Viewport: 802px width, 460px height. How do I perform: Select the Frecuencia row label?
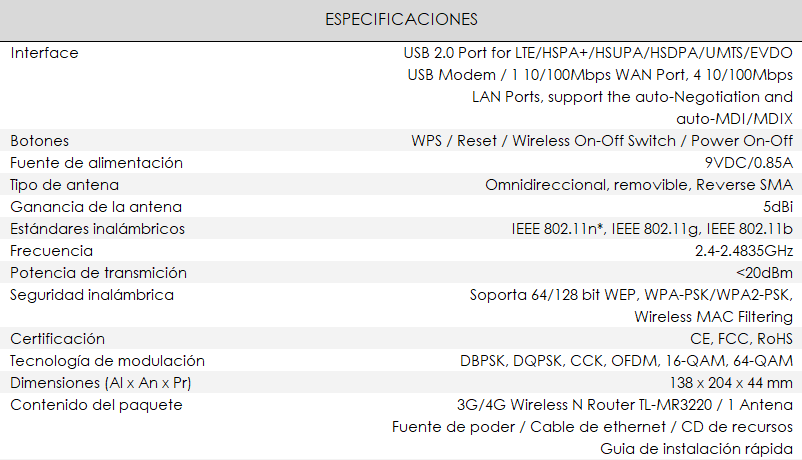[52, 251]
